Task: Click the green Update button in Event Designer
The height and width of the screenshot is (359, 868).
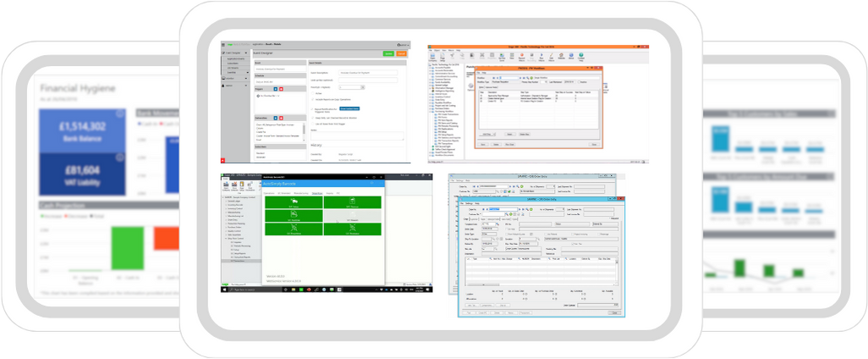Action: click(x=388, y=52)
